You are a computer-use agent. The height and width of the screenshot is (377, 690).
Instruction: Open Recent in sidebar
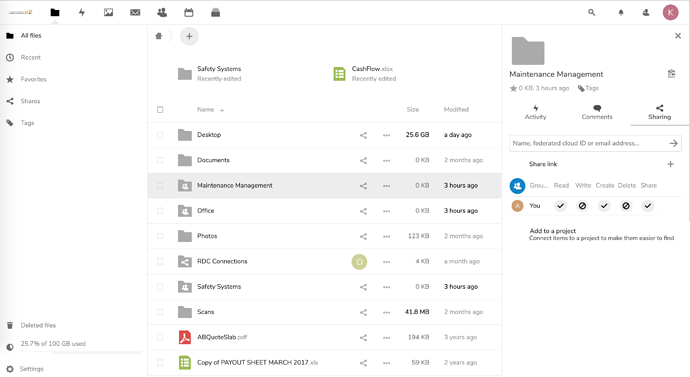click(x=30, y=58)
